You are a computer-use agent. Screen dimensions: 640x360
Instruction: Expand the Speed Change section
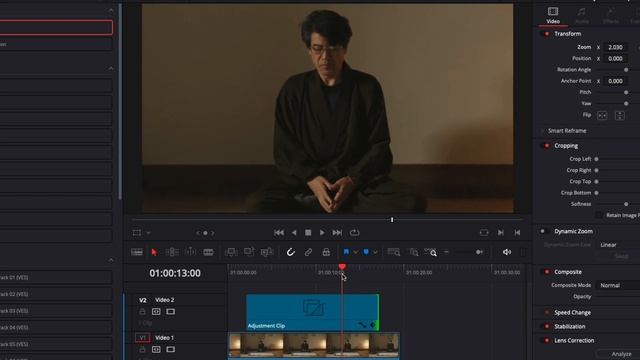(572, 313)
